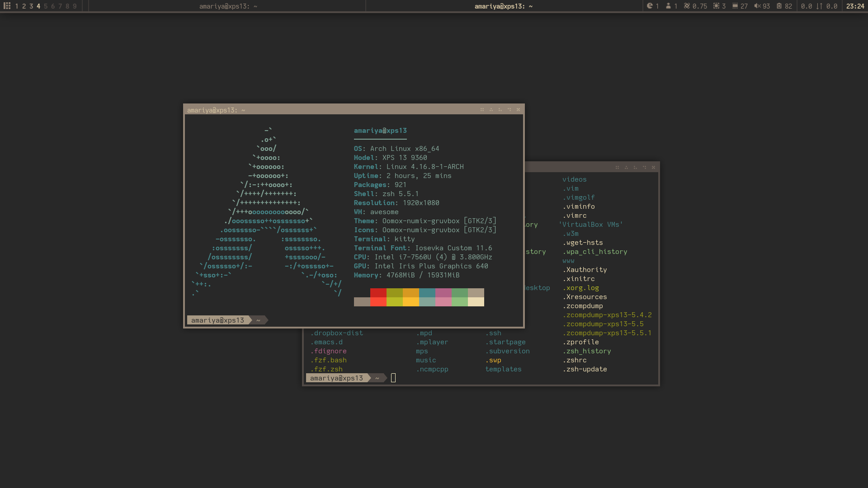Click the 23:24 clock widget

coord(855,6)
